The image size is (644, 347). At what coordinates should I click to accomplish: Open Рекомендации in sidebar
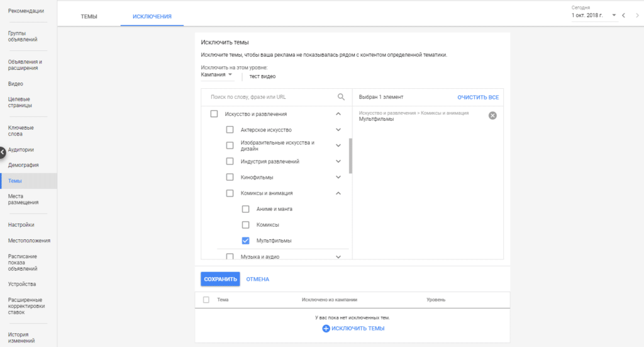26,11
